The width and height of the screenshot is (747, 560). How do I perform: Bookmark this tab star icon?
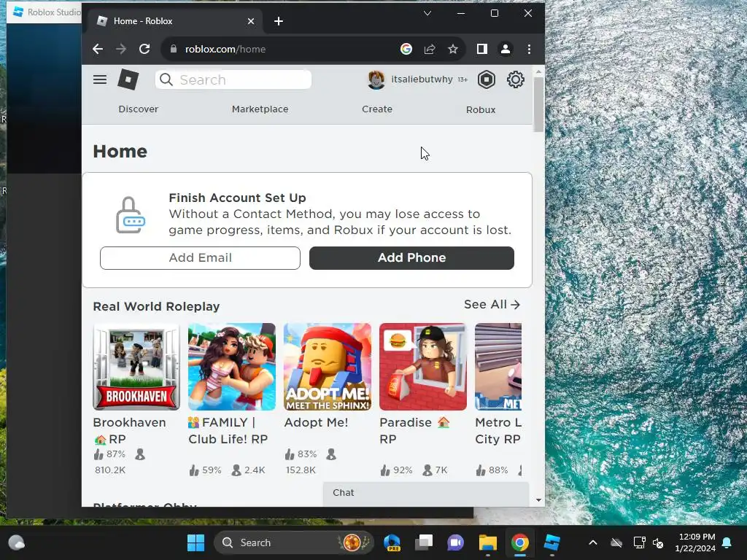(x=453, y=49)
